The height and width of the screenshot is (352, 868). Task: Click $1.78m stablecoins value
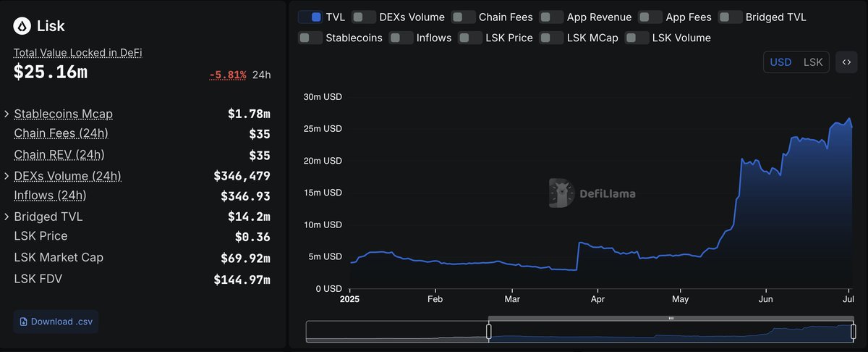[249, 114]
